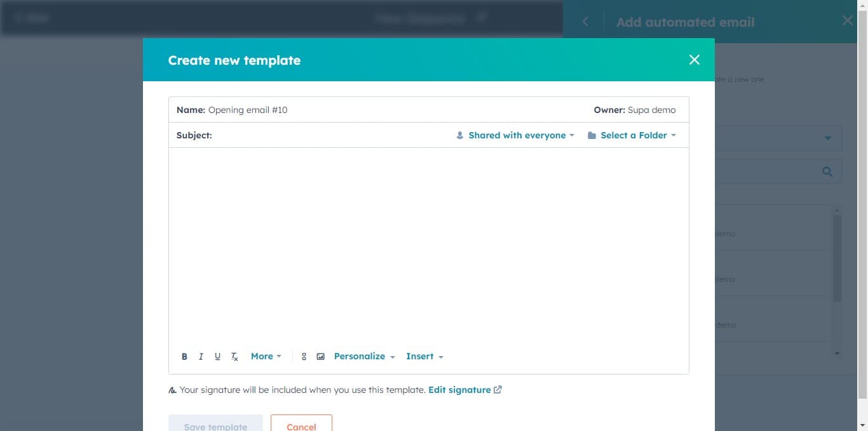Expand the Insert menu

[x=424, y=356]
